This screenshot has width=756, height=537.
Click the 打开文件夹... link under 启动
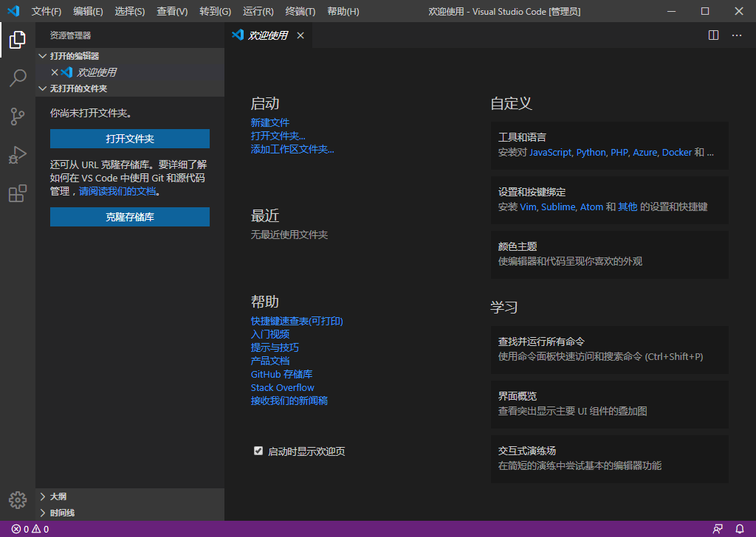click(278, 136)
